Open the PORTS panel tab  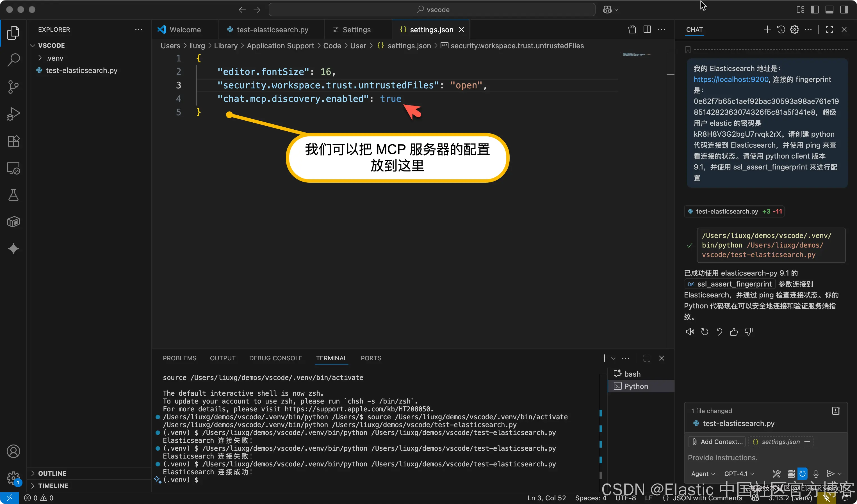(x=371, y=358)
